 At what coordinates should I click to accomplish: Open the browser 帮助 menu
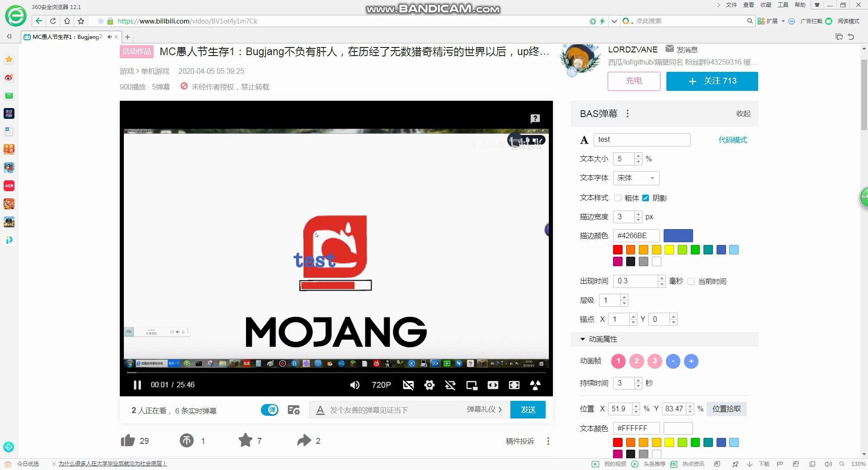coord(800,5)
